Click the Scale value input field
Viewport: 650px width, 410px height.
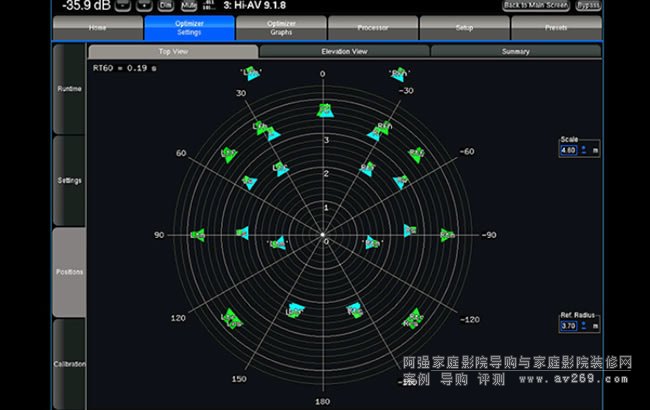point(568,150)
